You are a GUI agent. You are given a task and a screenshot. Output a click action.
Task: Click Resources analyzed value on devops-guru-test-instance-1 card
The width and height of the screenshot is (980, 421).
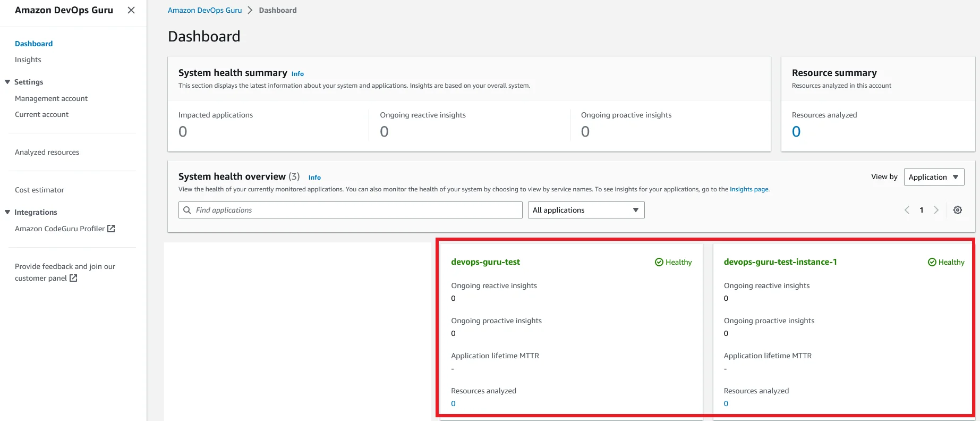point(726,403)
